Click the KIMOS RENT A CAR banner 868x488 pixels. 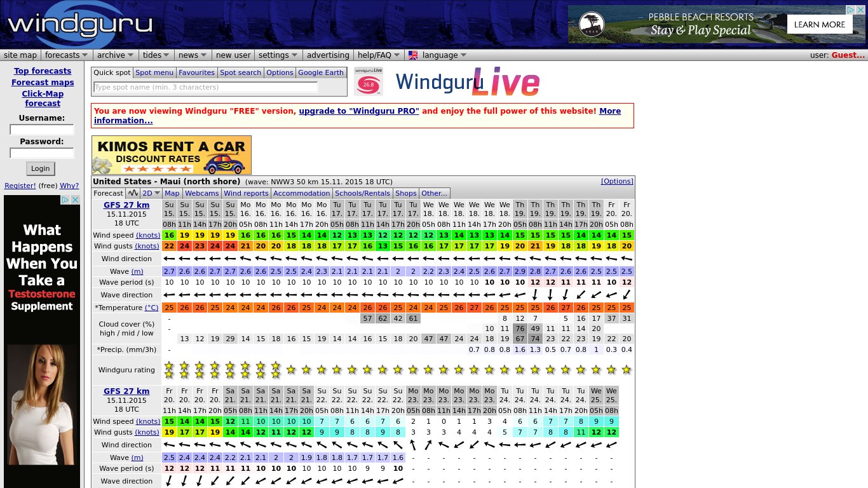[x=172, y=154]
